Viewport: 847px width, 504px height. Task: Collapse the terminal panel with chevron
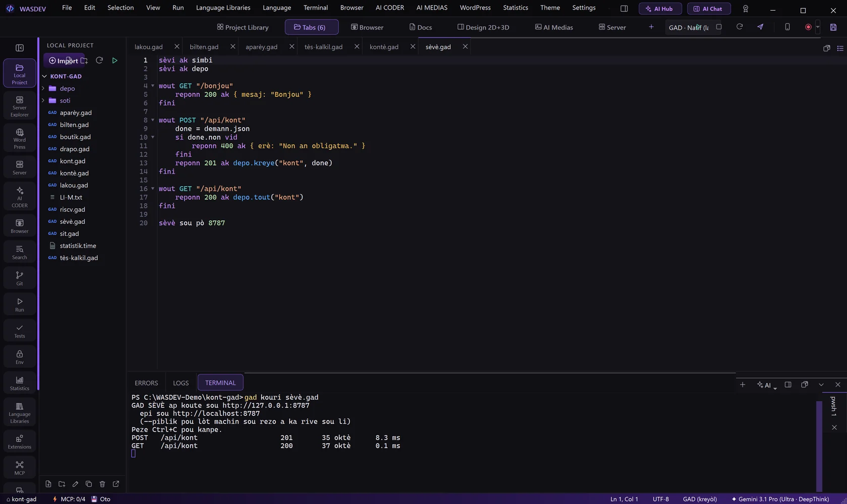(821, 385)
